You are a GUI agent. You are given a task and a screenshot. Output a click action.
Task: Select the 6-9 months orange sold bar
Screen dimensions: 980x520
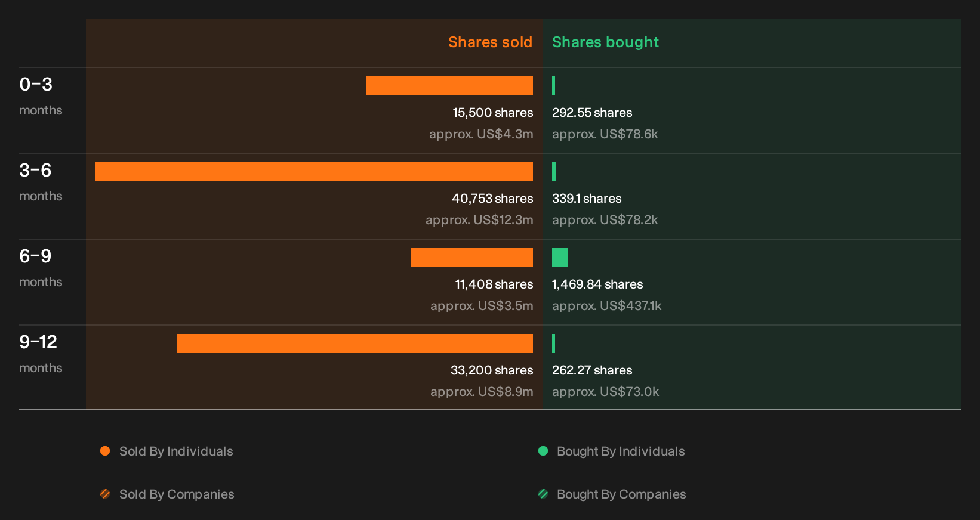(x=471, y=258)
